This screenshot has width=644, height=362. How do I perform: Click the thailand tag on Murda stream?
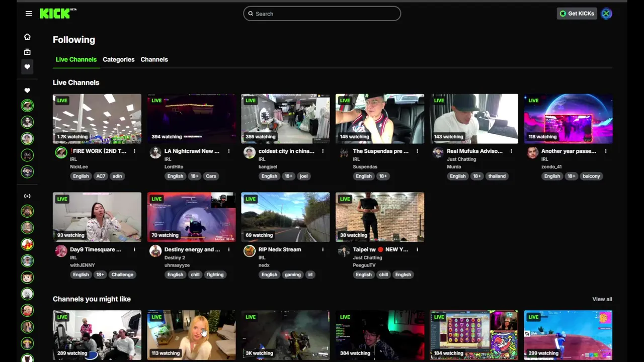pos(497,176)
